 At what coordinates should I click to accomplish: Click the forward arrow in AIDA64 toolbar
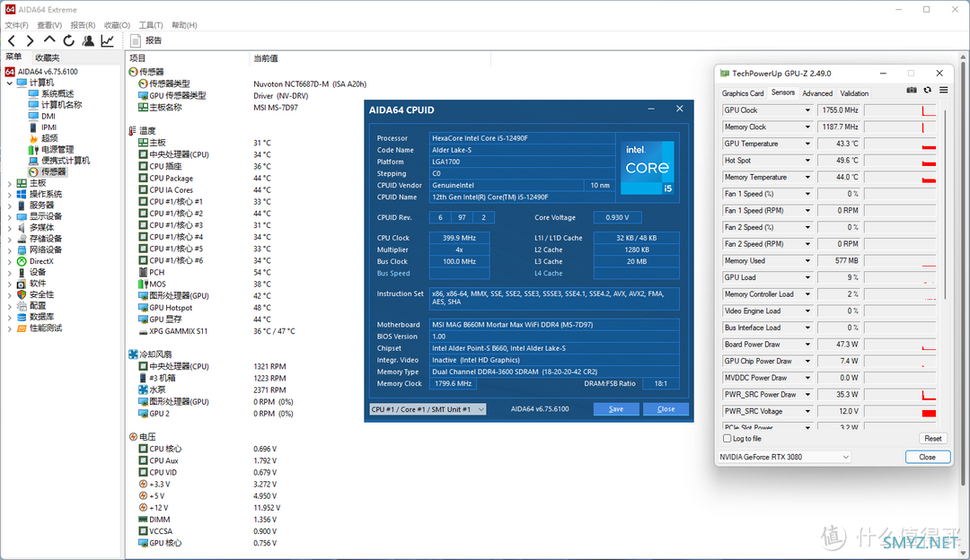point(30,40)
